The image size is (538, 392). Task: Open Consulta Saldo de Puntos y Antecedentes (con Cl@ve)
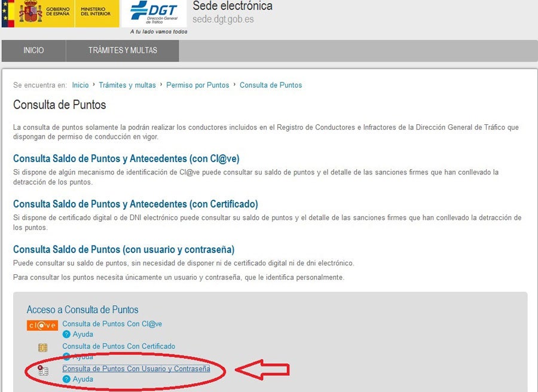[126, 159]
